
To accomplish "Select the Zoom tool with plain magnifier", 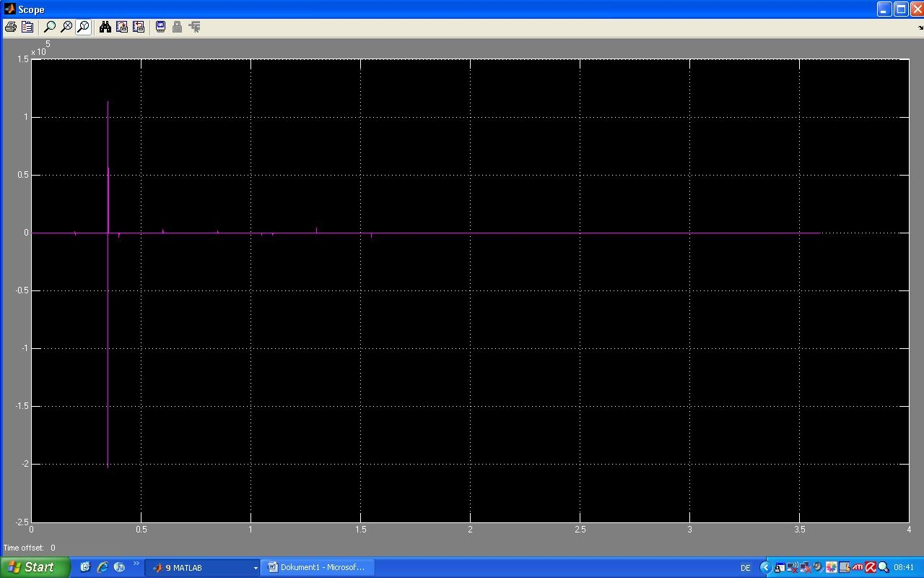I will tap(50, 27).
